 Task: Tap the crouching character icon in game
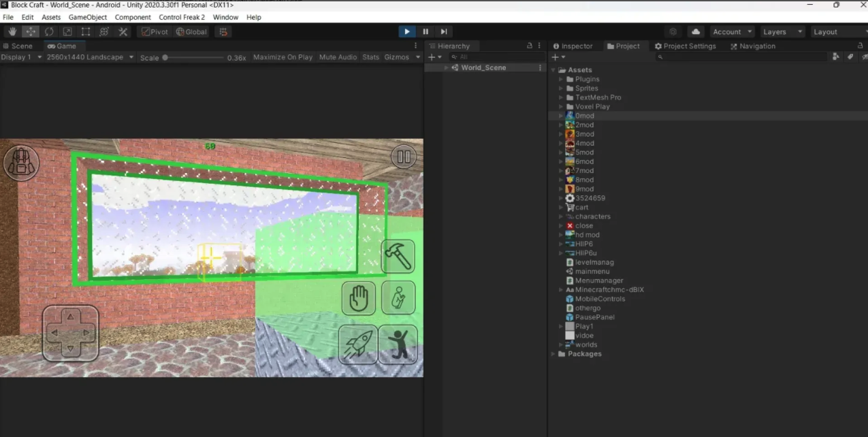[x=398, y=297]
